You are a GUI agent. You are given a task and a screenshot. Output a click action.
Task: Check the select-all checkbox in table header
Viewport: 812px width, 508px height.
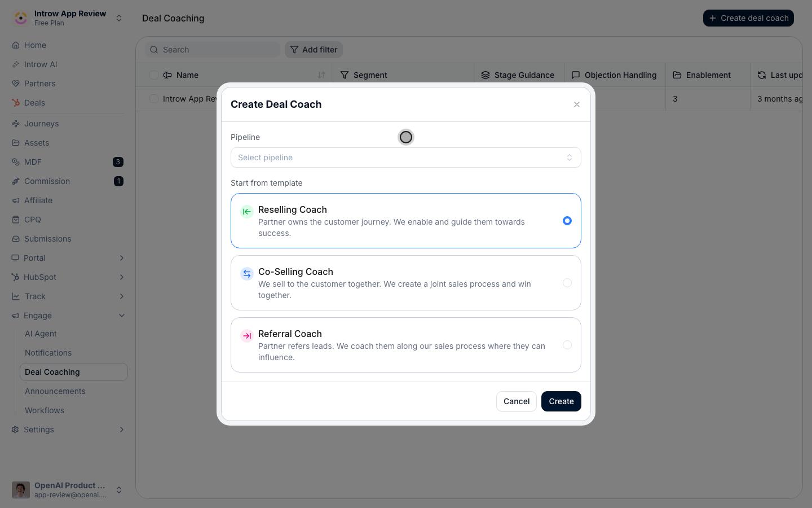click(154, 75)
